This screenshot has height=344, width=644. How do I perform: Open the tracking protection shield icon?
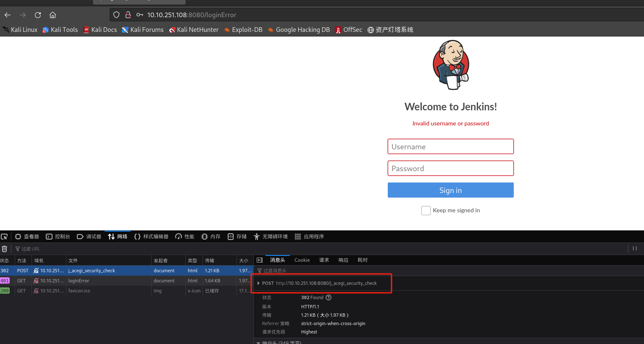point(116,15)
